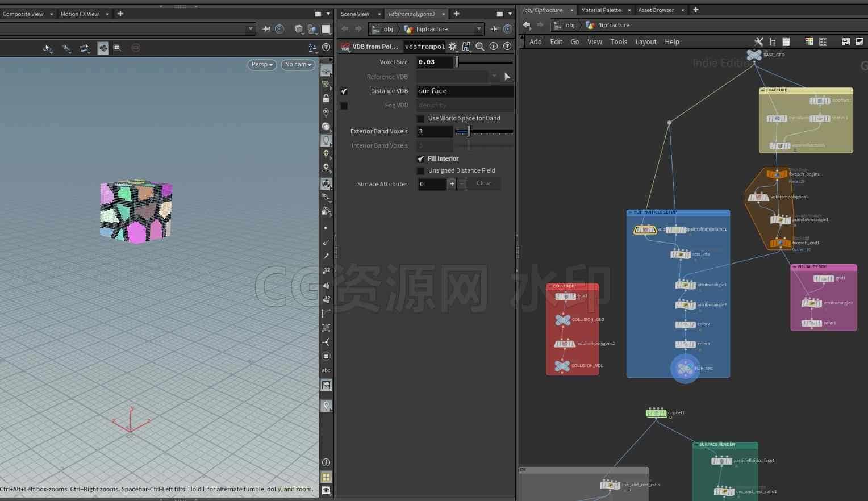Open the parameter gear menu for the VDB node
This screenshot has width=868, height=501.
click(x=453, y=47)
